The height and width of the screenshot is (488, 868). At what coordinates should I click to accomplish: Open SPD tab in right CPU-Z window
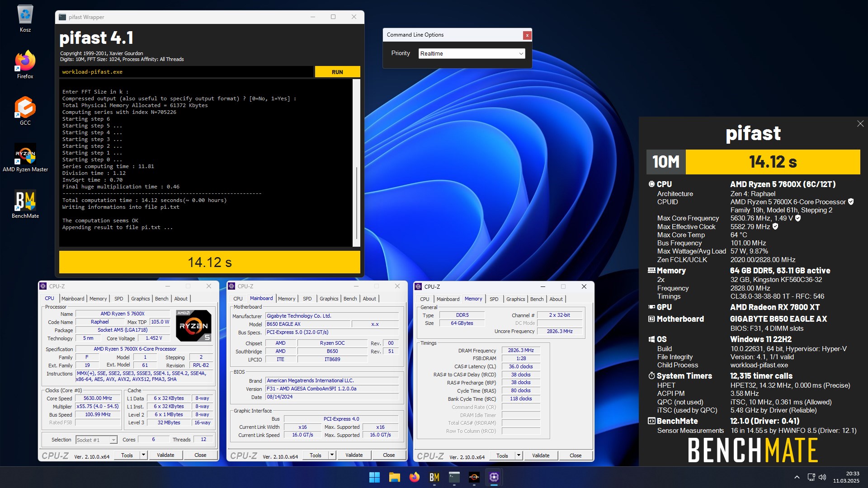pyautogui.click(x=494, y=299)
